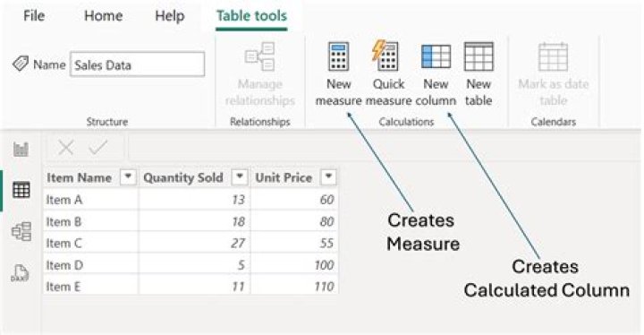Screen dimensions: 644x335
Task: Switch to Report view in sidebar
Action: pyautogui.click(x=21, y=149)
